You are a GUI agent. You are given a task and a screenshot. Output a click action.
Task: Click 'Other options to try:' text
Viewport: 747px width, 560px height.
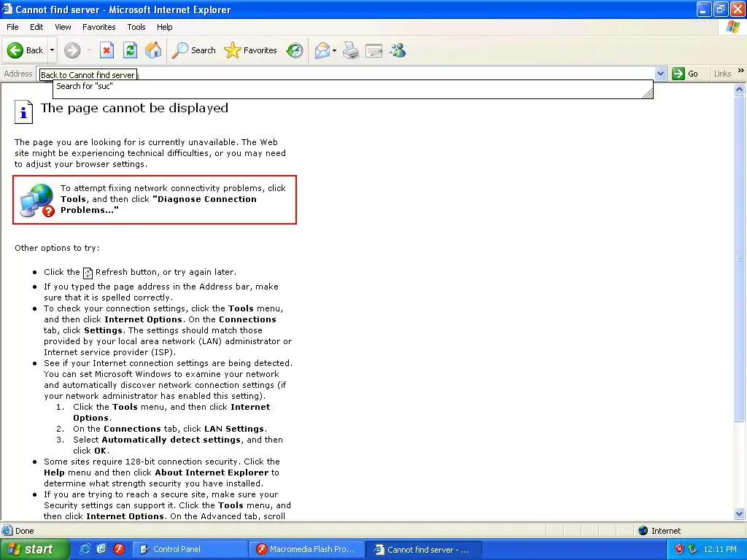[57, 248]
